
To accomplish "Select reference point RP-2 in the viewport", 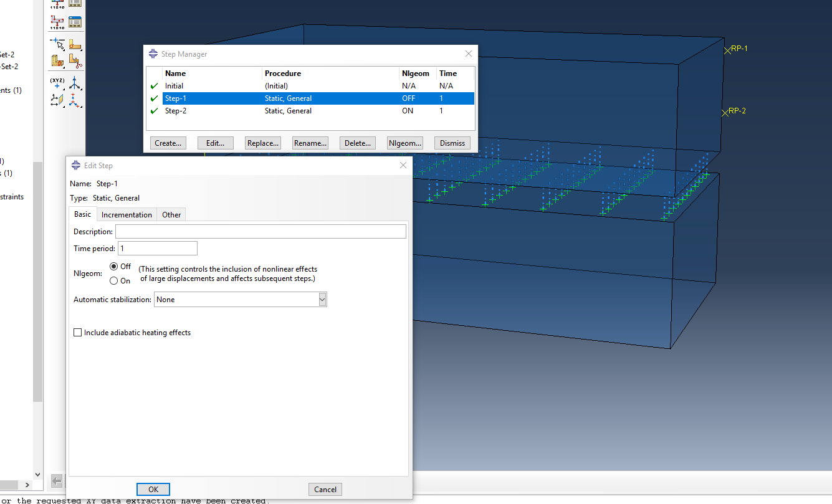I will click(725, 113).
